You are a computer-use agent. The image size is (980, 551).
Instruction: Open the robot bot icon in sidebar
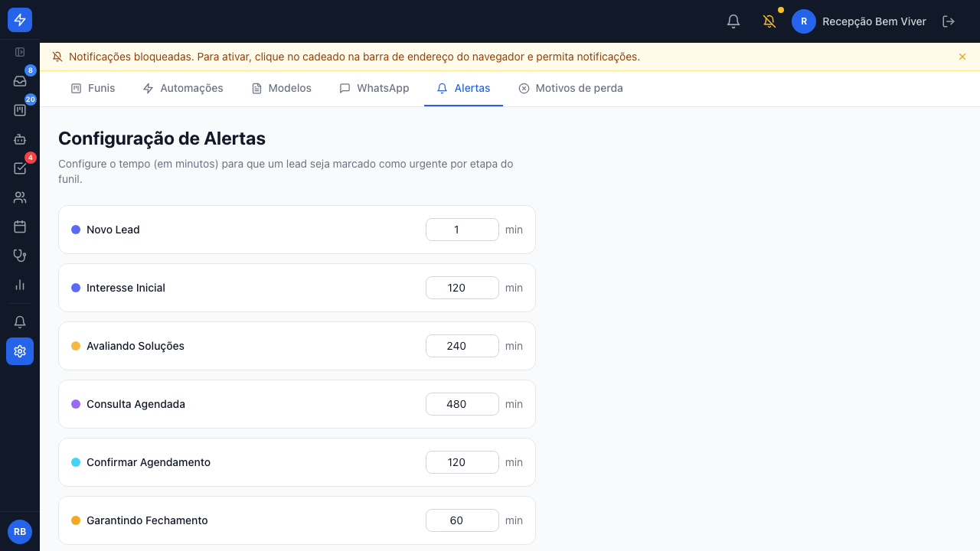tap(20, 139)
